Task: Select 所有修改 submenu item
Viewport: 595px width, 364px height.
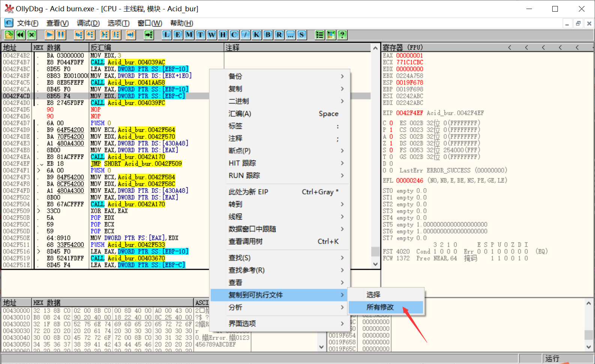Action: pyautogui.click(x=386, y=307)
